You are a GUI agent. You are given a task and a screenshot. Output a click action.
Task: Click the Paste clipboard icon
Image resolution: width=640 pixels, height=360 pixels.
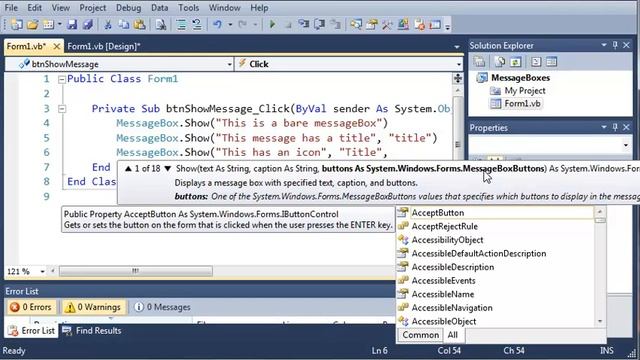[x=140, y=25]
